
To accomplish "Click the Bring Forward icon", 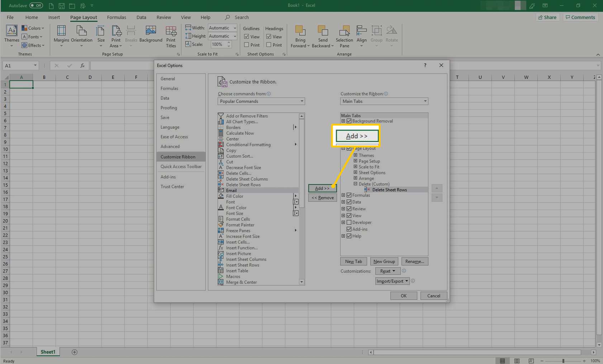I will click(x=300, y=31).
